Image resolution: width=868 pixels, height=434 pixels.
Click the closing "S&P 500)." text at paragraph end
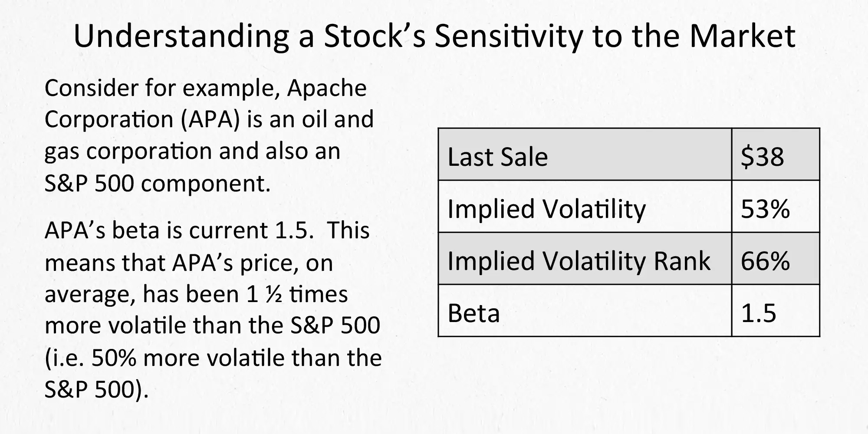[96, 389]
